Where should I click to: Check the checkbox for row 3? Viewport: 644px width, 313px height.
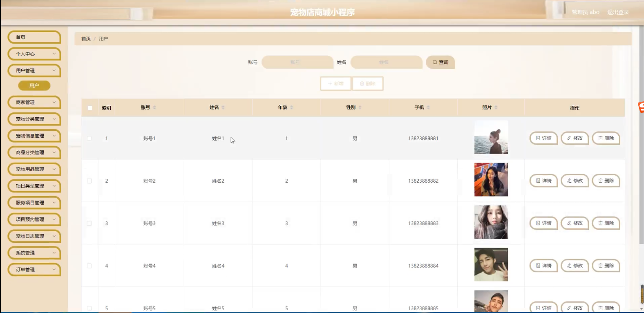click(x=89, y=224)
